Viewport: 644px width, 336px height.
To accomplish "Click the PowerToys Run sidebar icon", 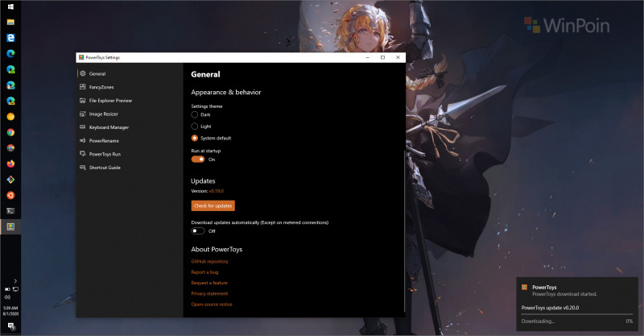I will click(x=83, y=154).
